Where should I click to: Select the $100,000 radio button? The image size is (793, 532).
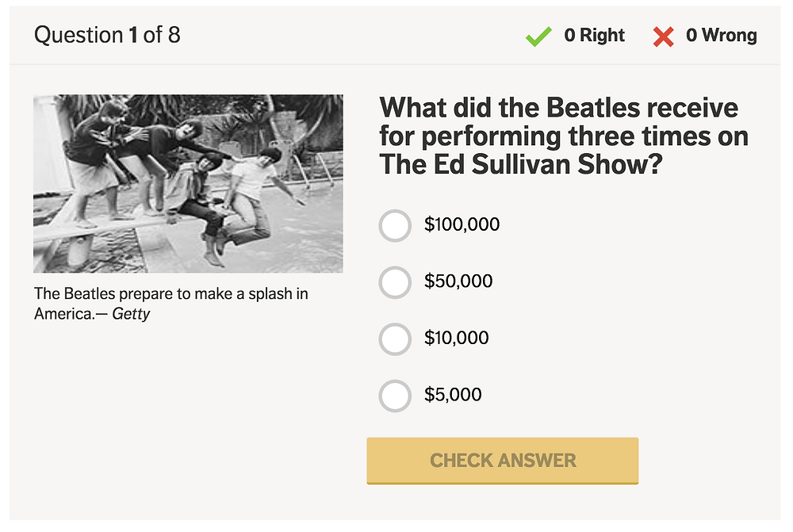click(x=395, y=225)
